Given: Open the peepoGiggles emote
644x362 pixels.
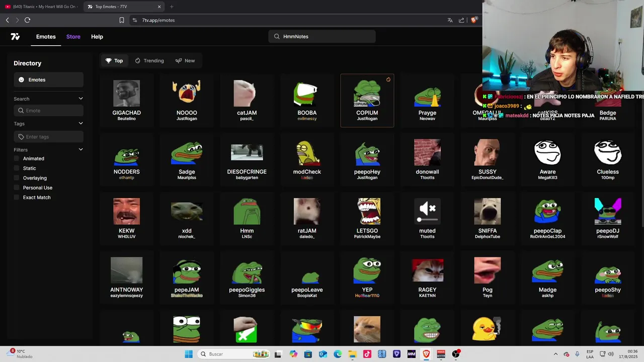Looking at the screenshot, I should [247, 278].
